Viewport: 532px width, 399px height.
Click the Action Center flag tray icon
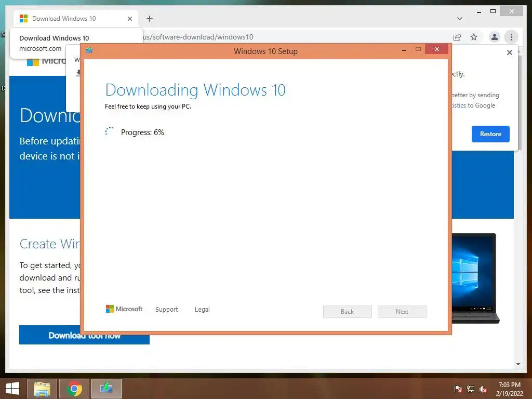(x=458, y=389)
